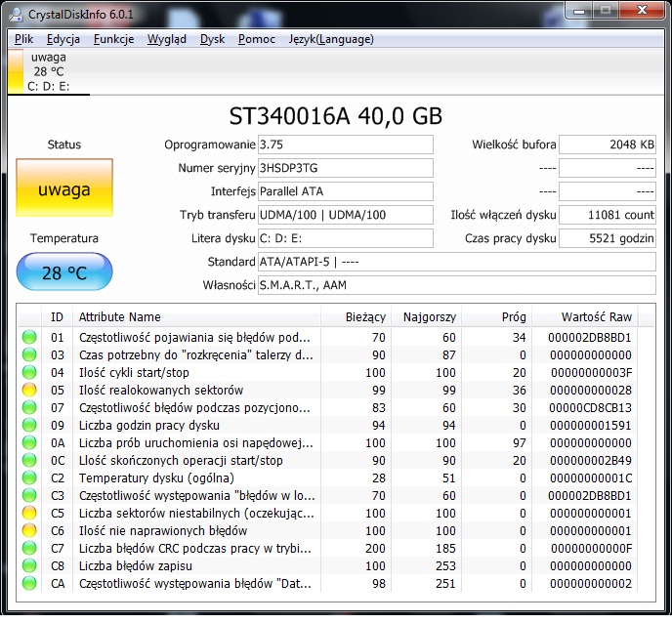Viewport: 672px width, 623px height.
Task: Click green status icon for attribute 09
Action: click(x=29, y=425)
